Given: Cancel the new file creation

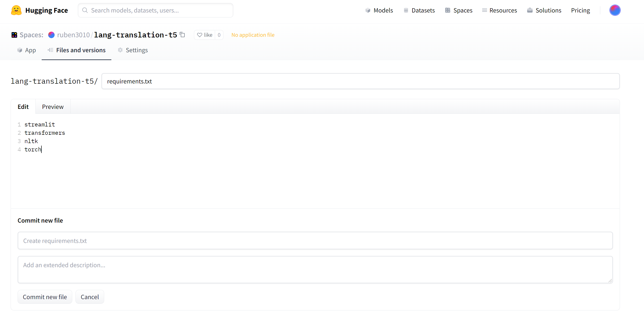Looking at the screenshot, I should (x=90, y=297).
